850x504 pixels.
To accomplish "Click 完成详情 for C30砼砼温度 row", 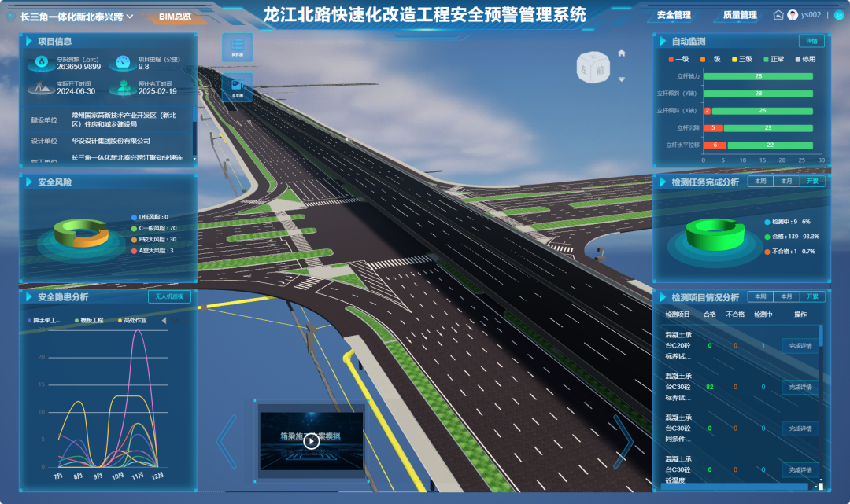I will pyautogui.click(x=800, y=470).
